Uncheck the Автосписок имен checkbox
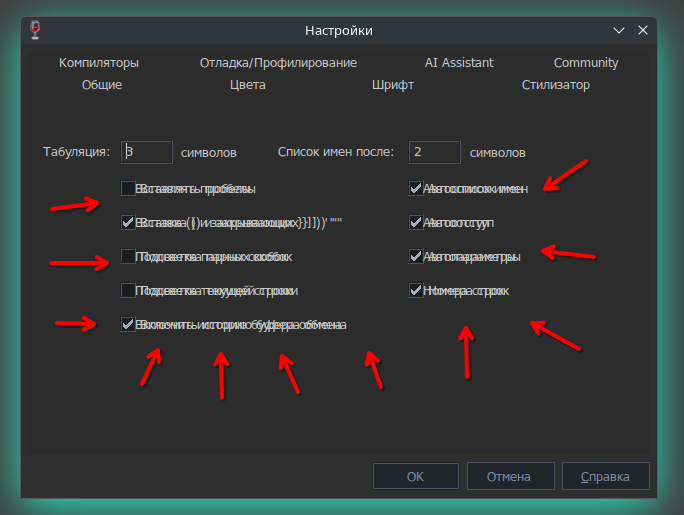 (415, 188)
